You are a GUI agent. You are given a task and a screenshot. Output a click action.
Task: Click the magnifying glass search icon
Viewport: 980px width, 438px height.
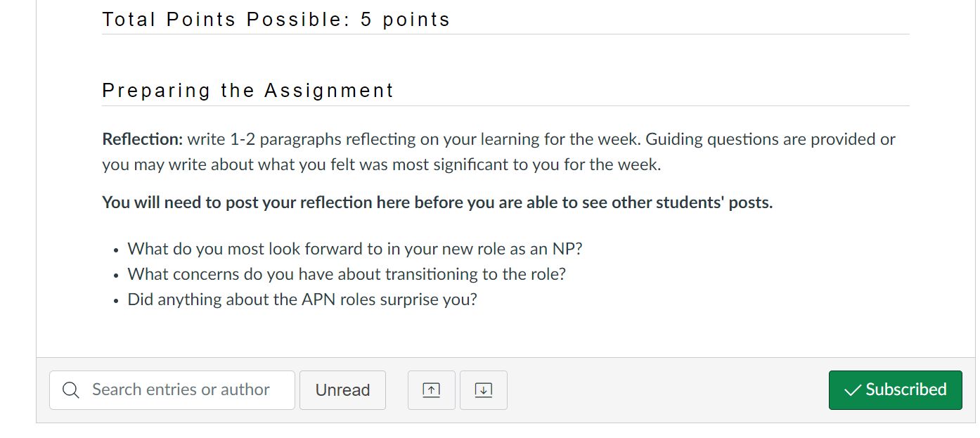pos(70,389)
